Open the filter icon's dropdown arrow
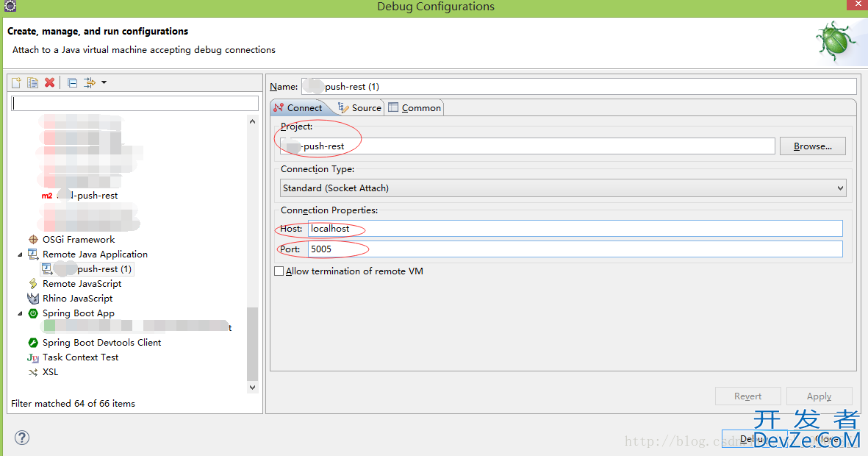The height and width of the screenshot is (456, 868). [x=104, y=82]
